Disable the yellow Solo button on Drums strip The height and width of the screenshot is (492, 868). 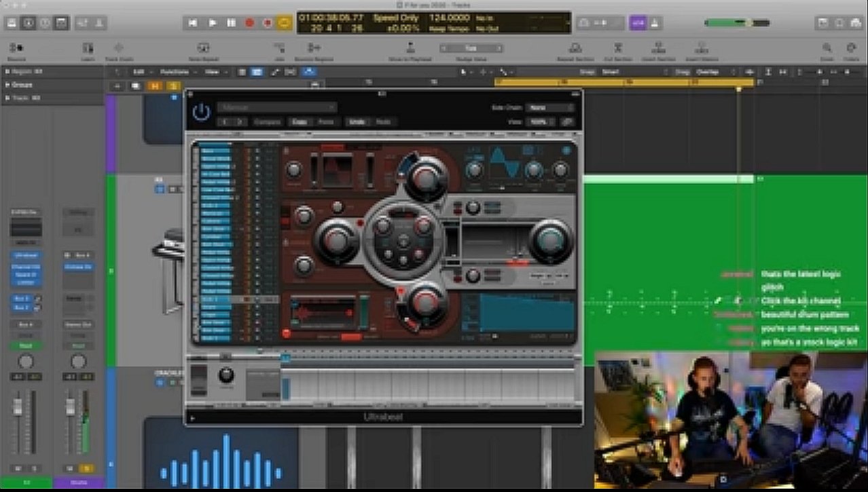86,468
